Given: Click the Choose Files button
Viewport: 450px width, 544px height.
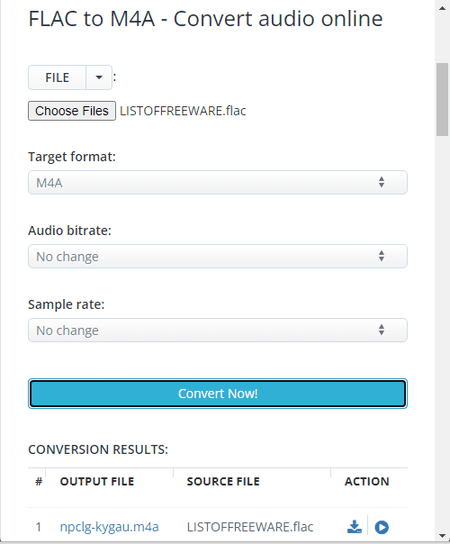Looking at the screenshot, I should (x=72, y=111).
